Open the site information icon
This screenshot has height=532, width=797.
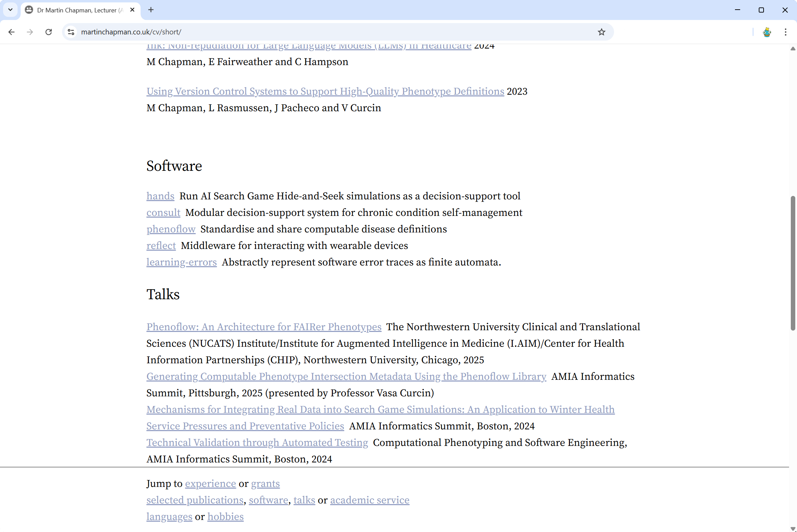point(71,32)
